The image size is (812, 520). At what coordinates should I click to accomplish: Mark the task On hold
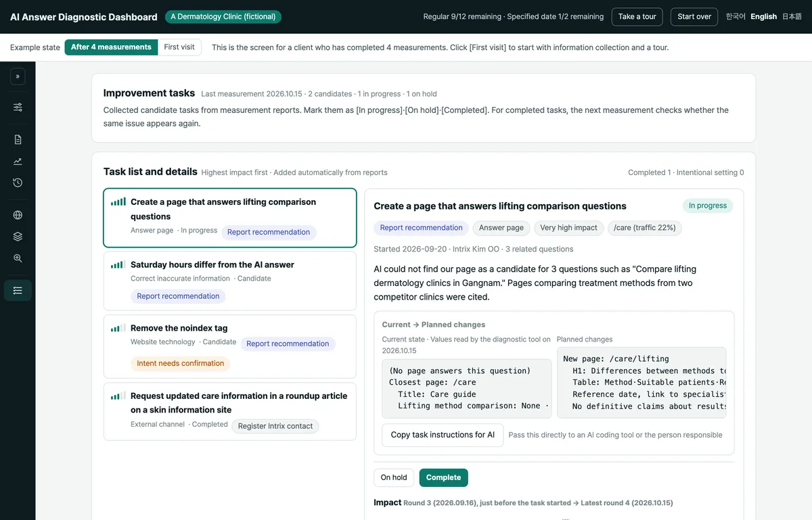394,477
